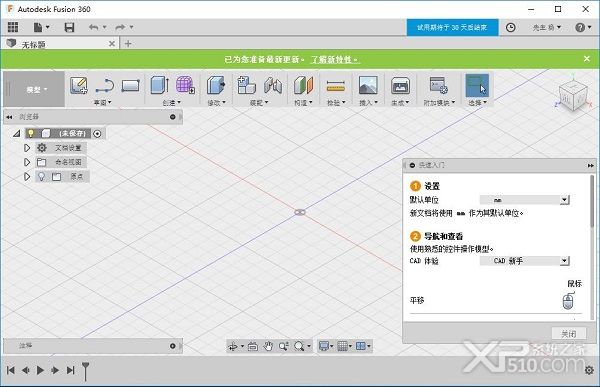This screenshot has height=387, width=600.
Task: Open the user account name dropdown
Action: 546,27
